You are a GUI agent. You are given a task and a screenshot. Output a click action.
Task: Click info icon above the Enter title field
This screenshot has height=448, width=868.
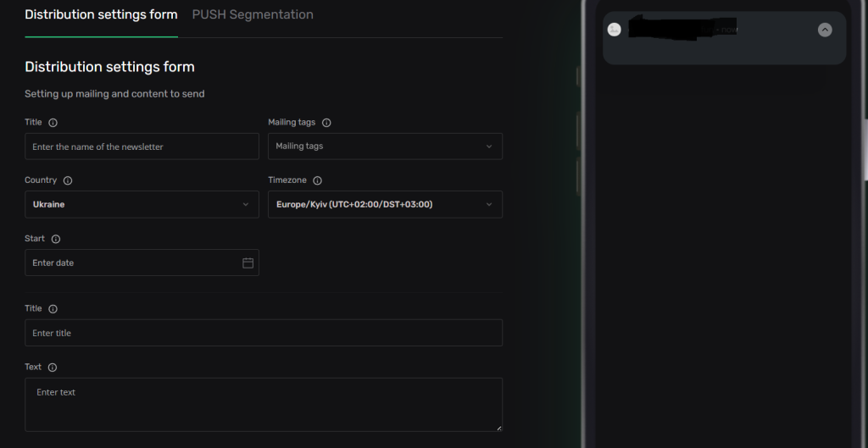(53, 309)
